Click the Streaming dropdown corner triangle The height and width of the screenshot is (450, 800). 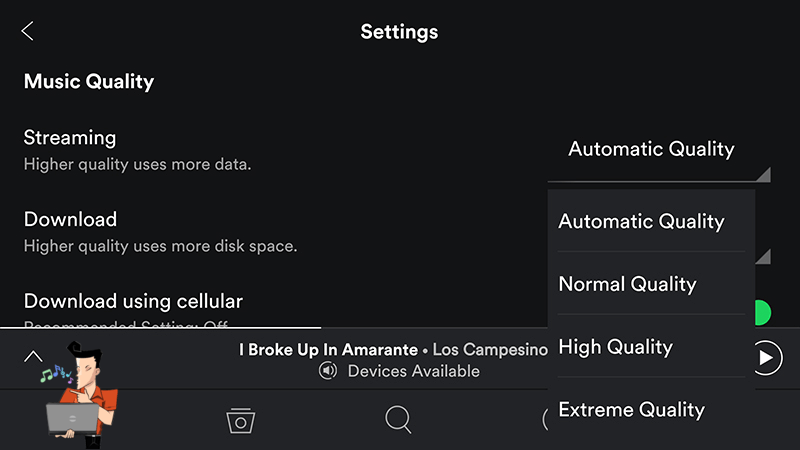[x=764, y=174]
